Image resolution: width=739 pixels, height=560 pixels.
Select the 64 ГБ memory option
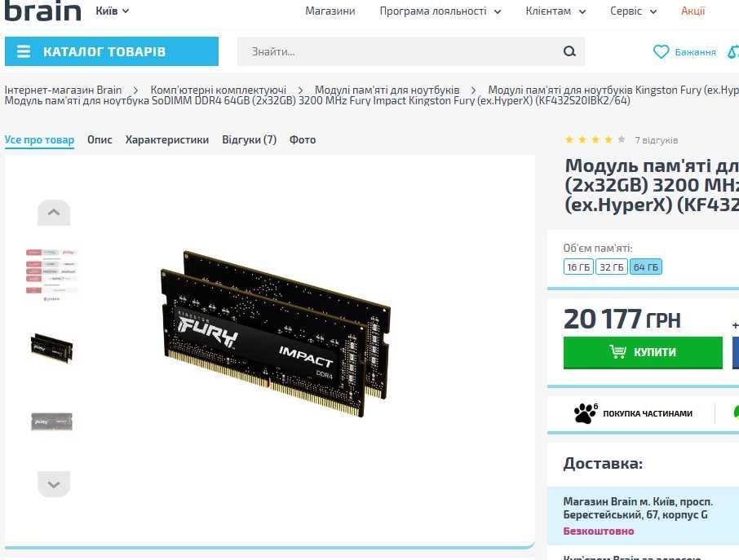pyautogui.click(x=646, y=267)
